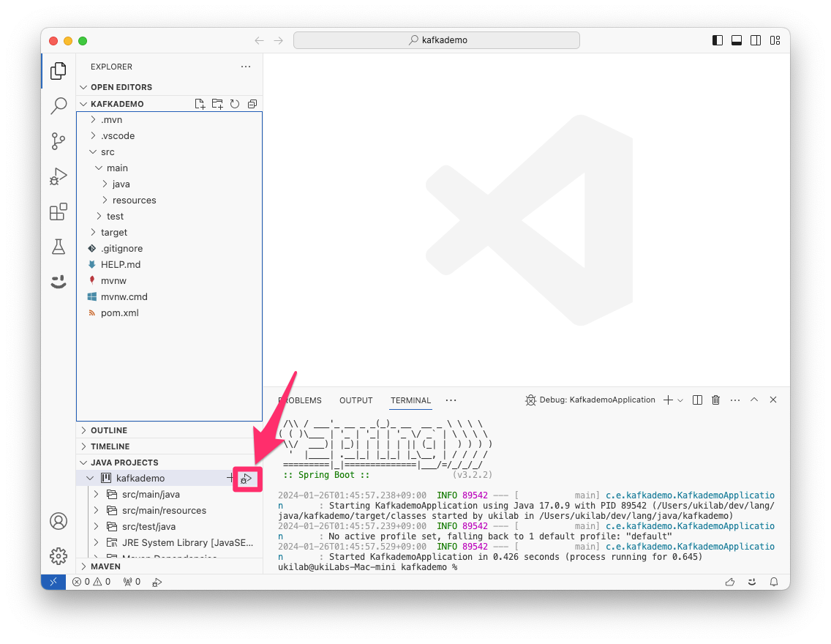The height and width of the screenshot is (644, 831).
Task: Open the .gitignore file
Action: [170, 249]
